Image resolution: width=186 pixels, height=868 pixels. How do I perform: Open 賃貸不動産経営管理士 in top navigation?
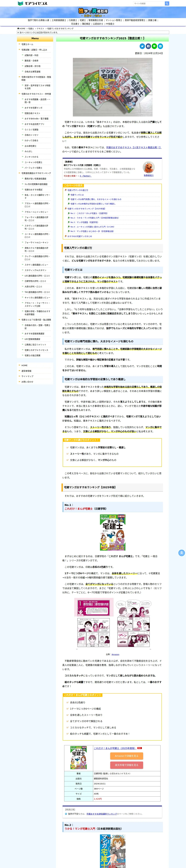tap(135, 20)
